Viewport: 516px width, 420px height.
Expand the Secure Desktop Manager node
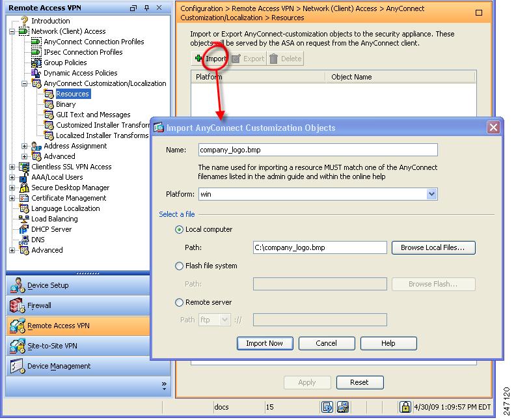tap(12, 188)
